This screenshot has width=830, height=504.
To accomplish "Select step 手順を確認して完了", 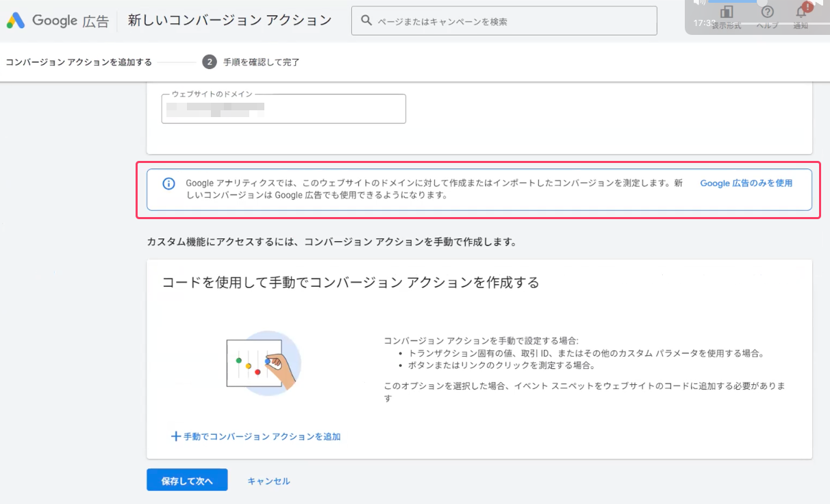I will 261,62.
